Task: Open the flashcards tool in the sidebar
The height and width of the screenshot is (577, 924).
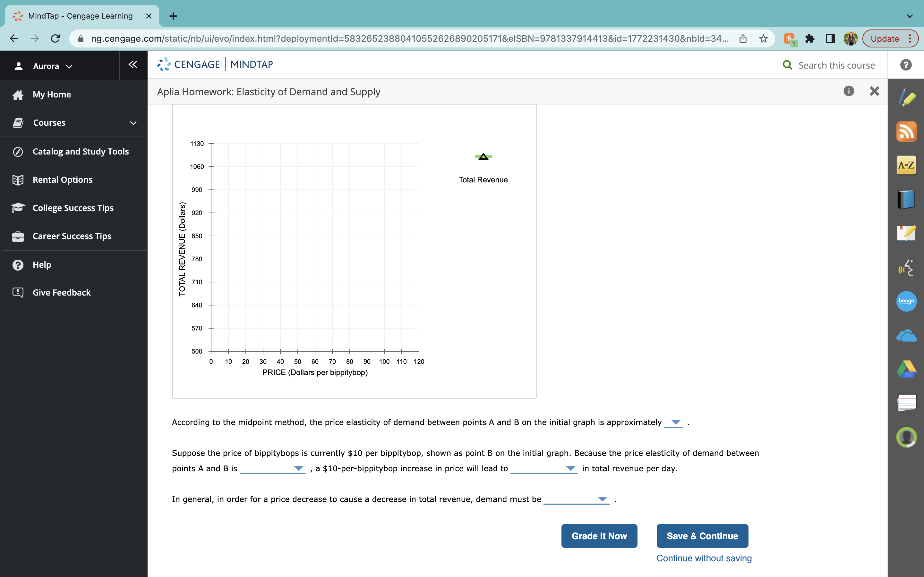Action: tap(907, 402)
